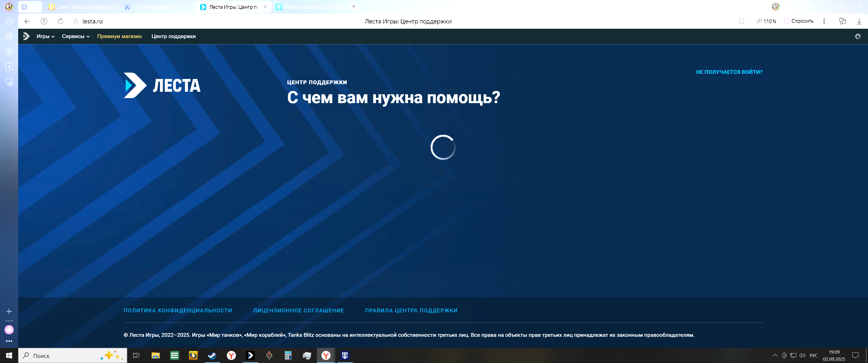The height and width of the screenshot is (363, 868).
Task: Expand the tab group labeled 4
Action: coord(30,7)
